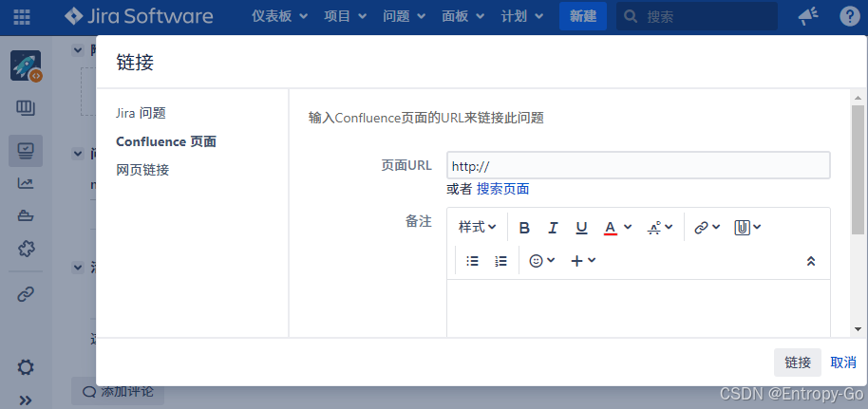This screenshot has height=409, width=868.
Task: Select the Jira 问题 link type
Action: [x=142, y=114]
